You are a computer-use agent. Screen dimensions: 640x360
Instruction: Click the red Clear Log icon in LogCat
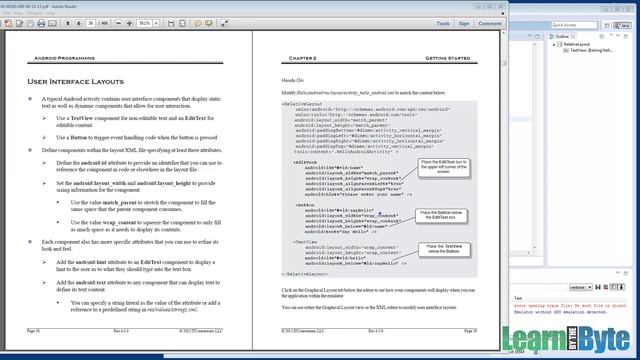(x=606, y=287)
